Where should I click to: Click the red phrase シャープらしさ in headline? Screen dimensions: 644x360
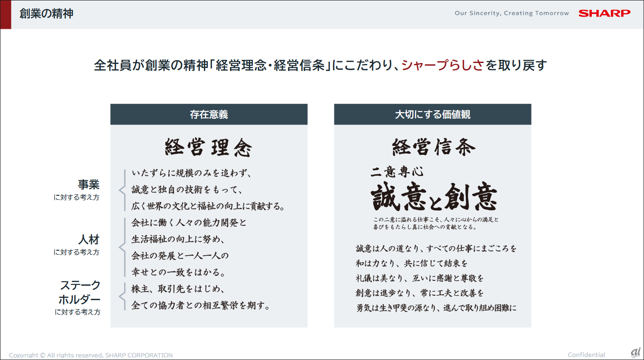[442, 66]
